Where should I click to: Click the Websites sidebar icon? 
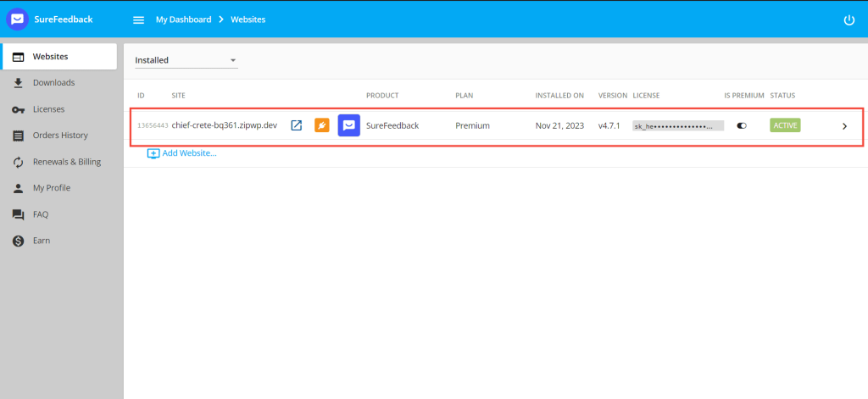[19, 57]
